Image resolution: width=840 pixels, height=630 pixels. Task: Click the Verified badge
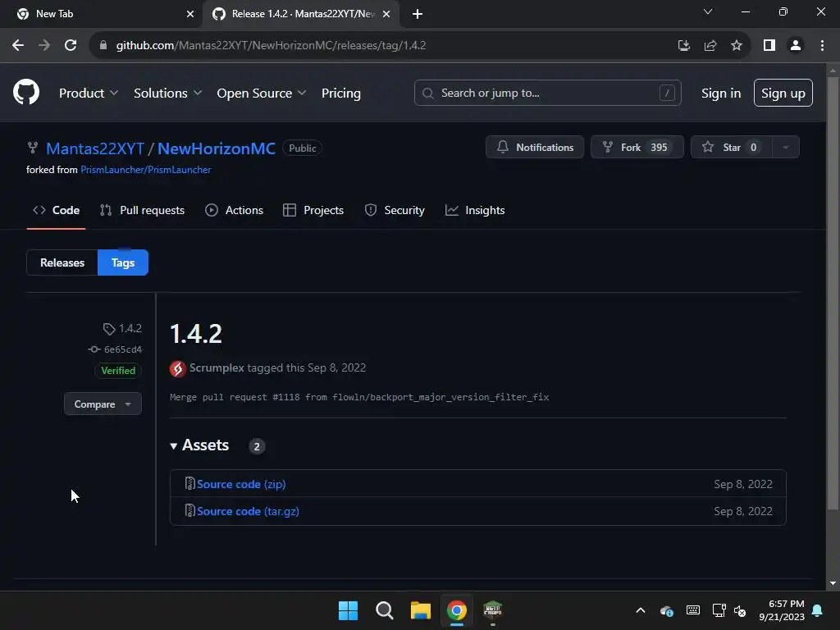pos(118,370)
